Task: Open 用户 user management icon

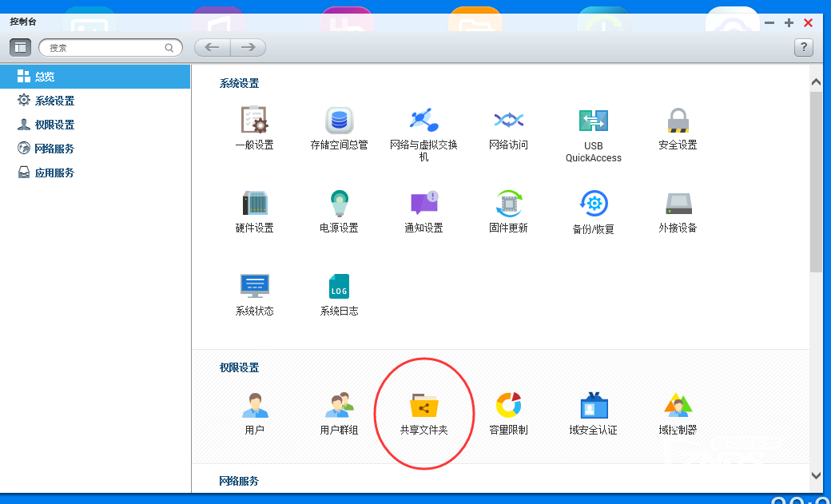Action: (255, 406)
